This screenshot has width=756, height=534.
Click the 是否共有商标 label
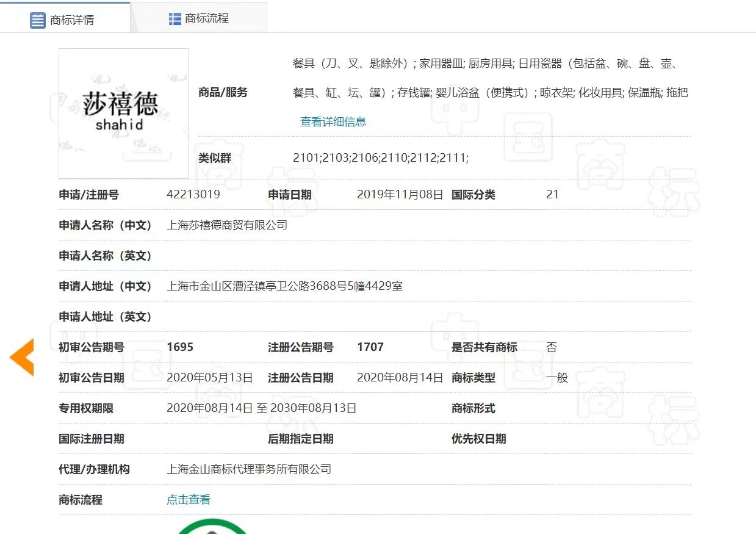click(484, 347)
